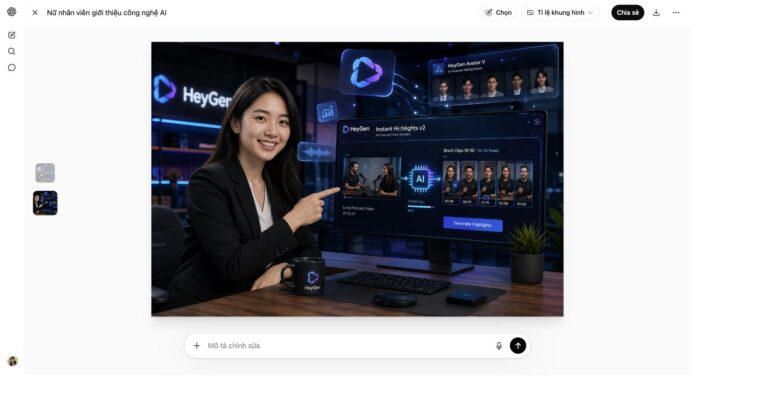Select the gray blurred thumbnail
768x416 pixels.
click(45, 173)
